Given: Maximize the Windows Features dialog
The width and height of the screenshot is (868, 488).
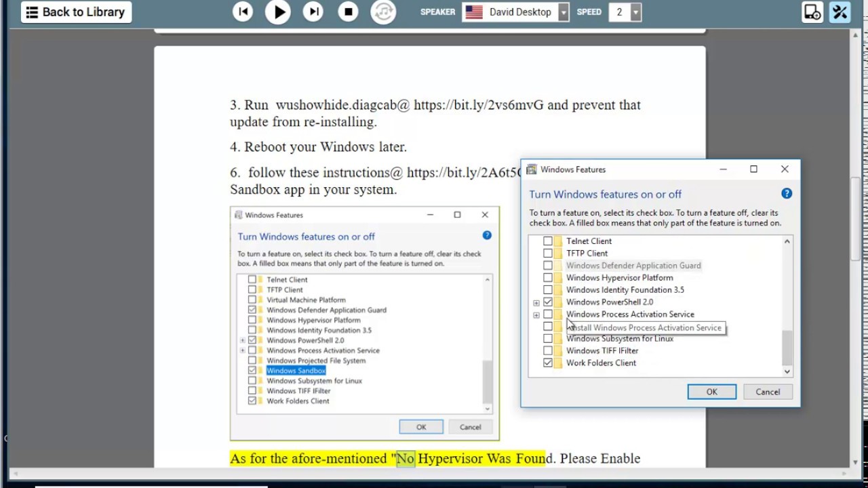Looking at the screenshot, I should pos(753,169).
